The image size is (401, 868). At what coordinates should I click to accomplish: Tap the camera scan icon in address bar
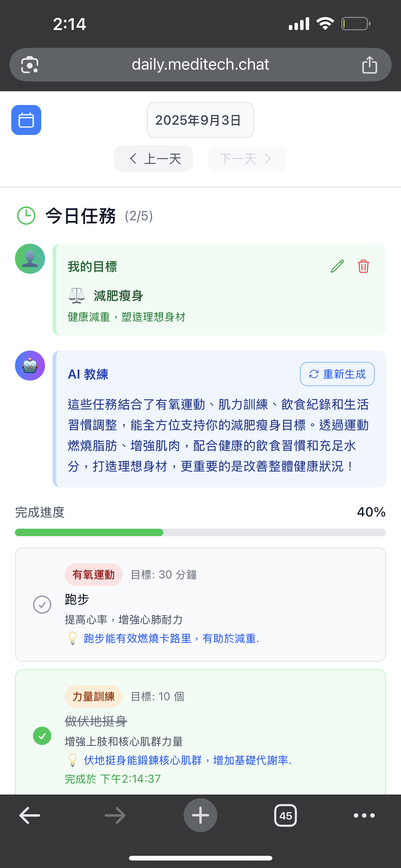click(x=30, y=65)
